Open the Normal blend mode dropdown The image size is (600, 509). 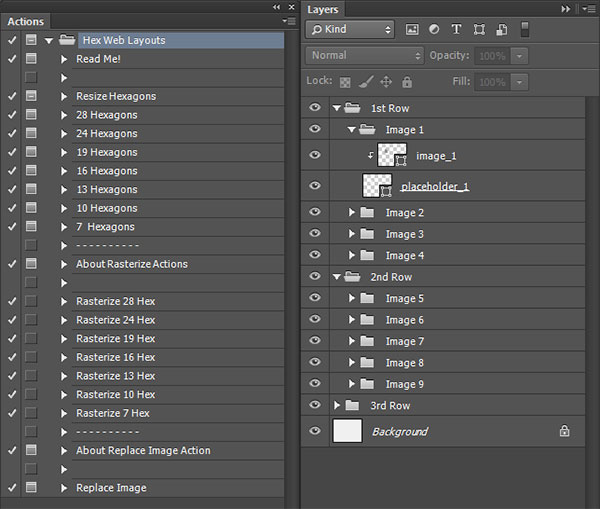(365, 56)
